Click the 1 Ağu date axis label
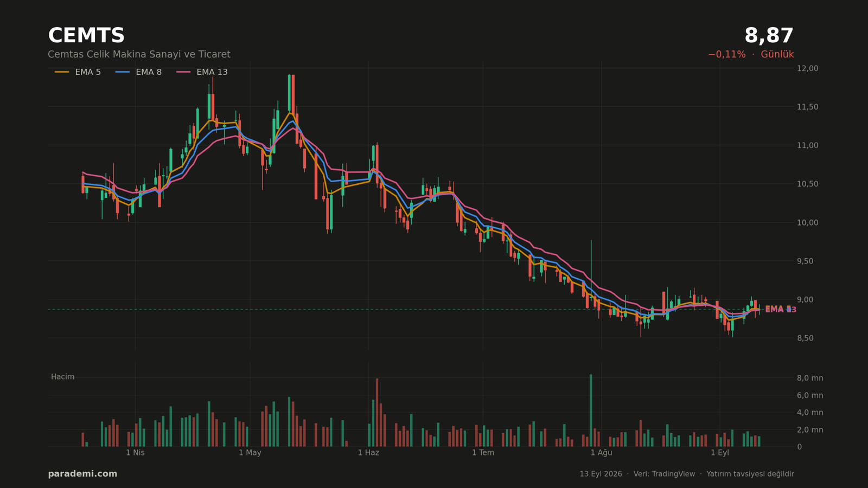The height and width of the screenshot is (488, 868). tap(601, 453)
